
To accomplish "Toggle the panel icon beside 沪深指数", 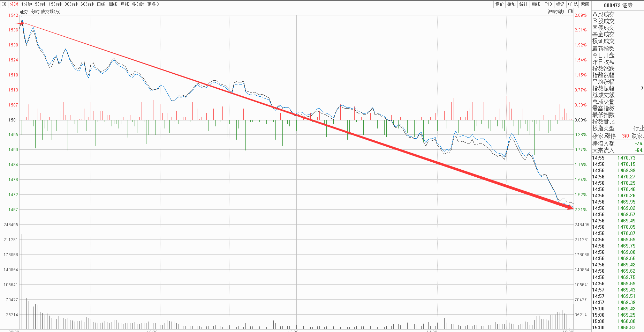I will tap(570, 12).
